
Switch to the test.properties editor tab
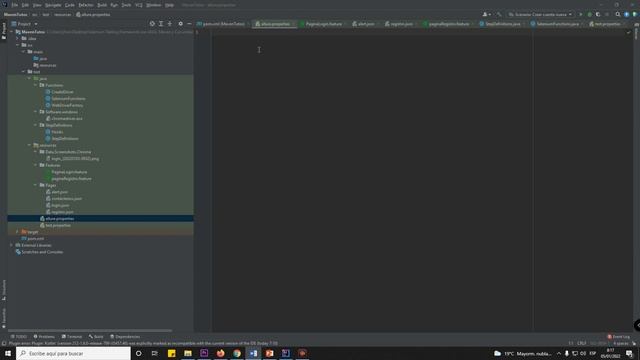607,24
